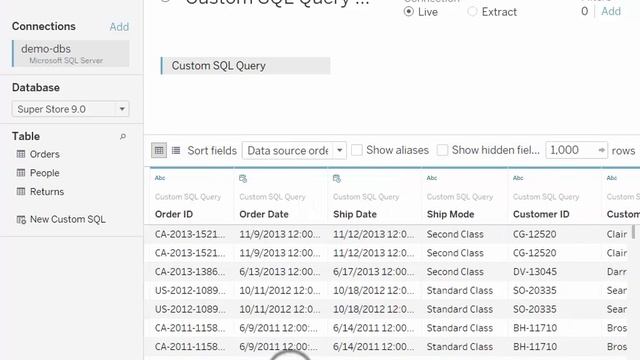
Task: Click Order Date datetime type icon
Action: click(x=243, y=178)
